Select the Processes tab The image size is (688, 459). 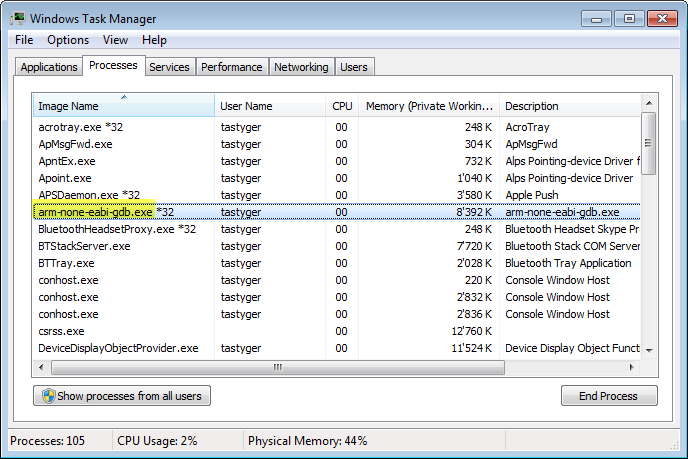[x=114, y=65]
